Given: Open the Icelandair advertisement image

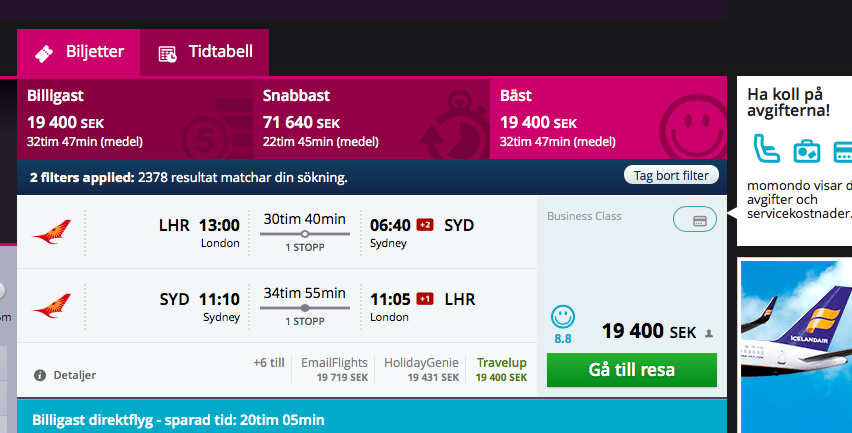Looking at the screenshot, I should [795, 346].
